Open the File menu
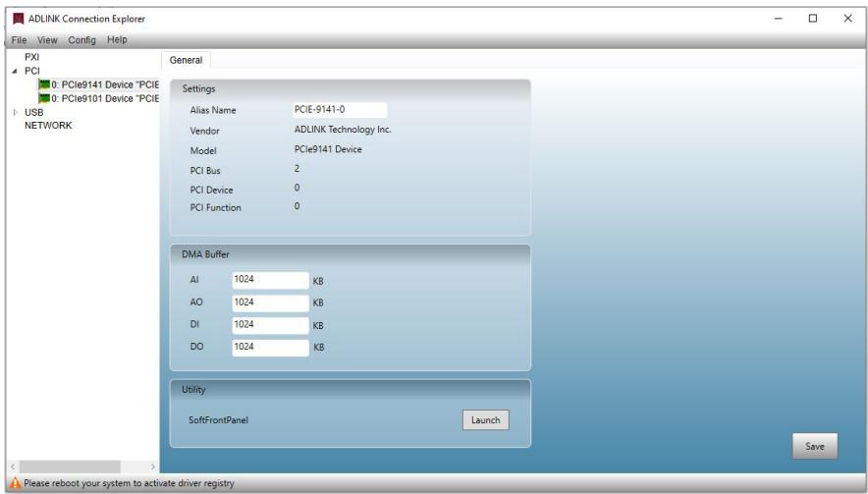This screenshot has width=868, height=494. (19, 40)
